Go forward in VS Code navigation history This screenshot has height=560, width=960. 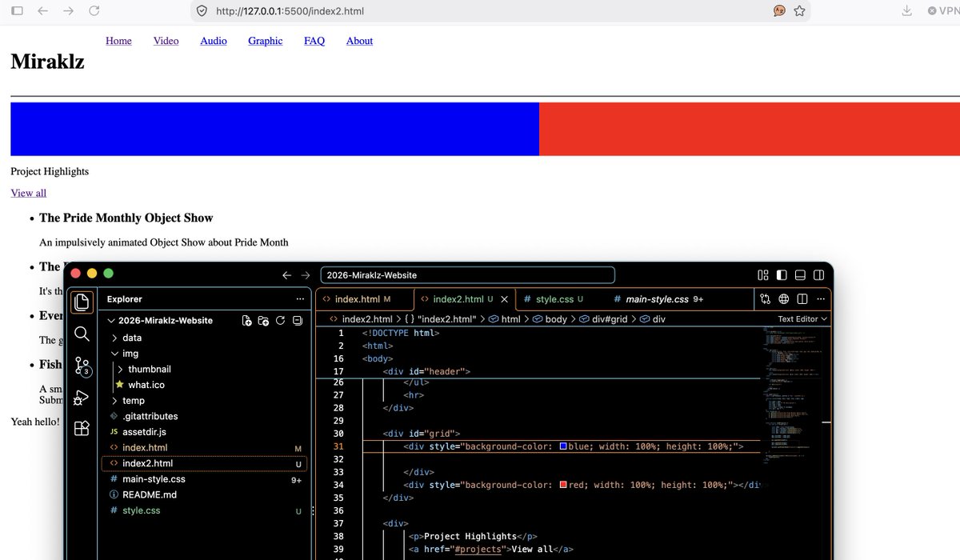(306, 275)
